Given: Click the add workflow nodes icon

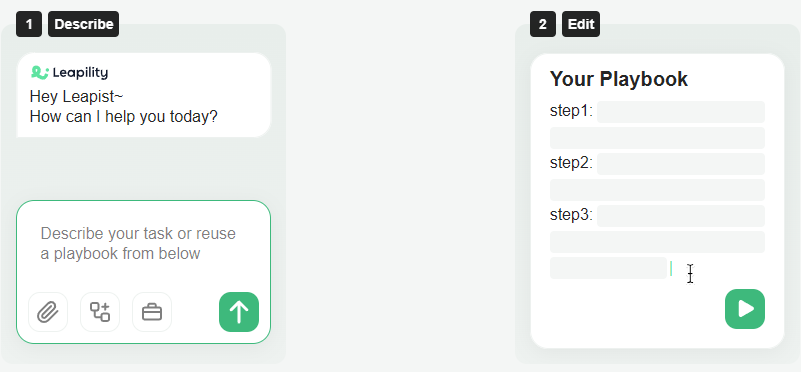Looking at the screenshot, I should (x=100, y=312).
